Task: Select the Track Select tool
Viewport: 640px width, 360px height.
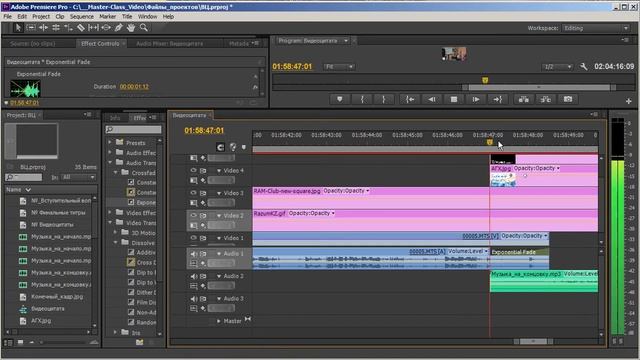Action: point(31,28)
